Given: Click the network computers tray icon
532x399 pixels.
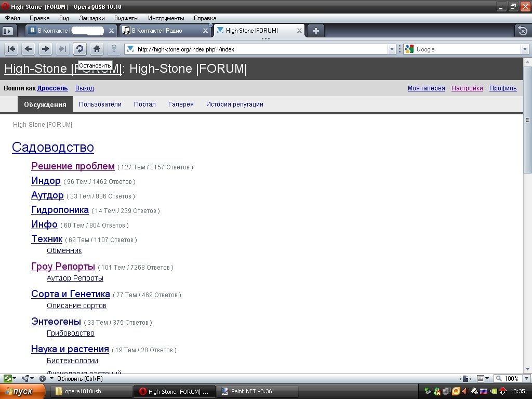Looking at the screenshot, I should pyautogui.click(x=447, y=391).
